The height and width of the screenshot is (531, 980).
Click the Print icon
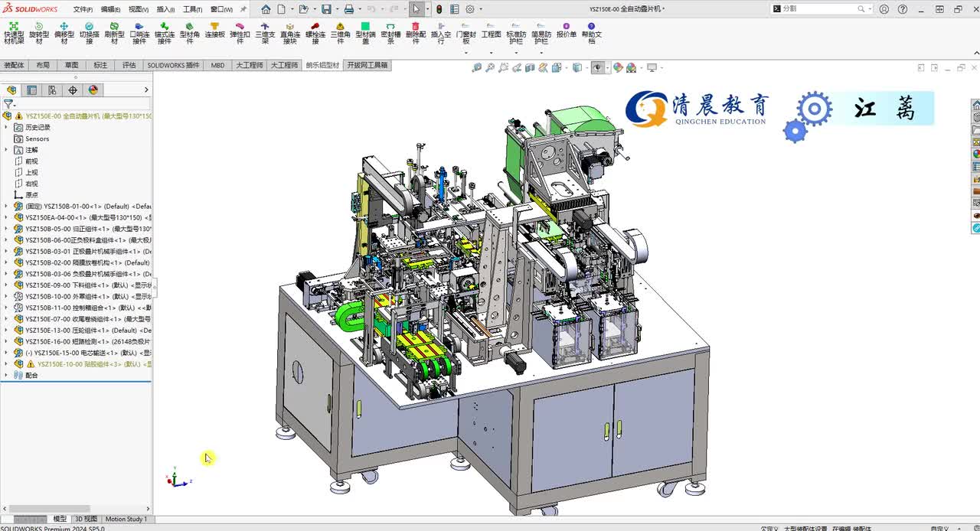(x=348, y=9)
